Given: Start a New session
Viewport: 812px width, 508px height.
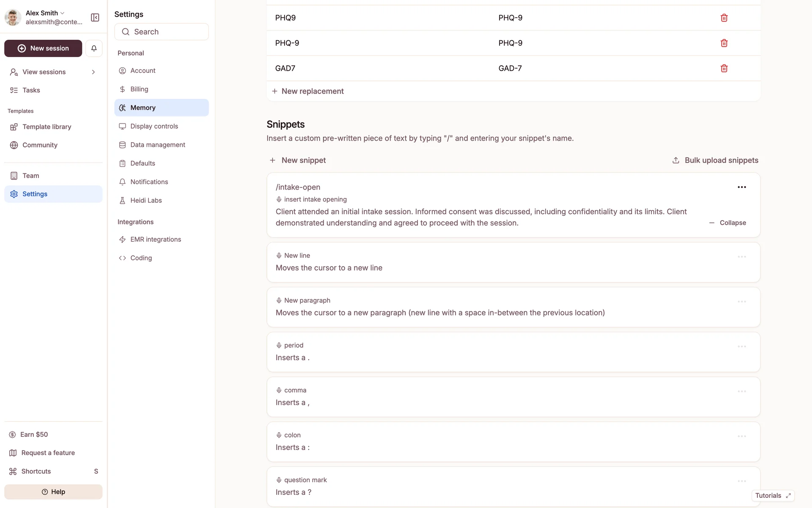Looking at the screenshot, I should coord(43,48).
